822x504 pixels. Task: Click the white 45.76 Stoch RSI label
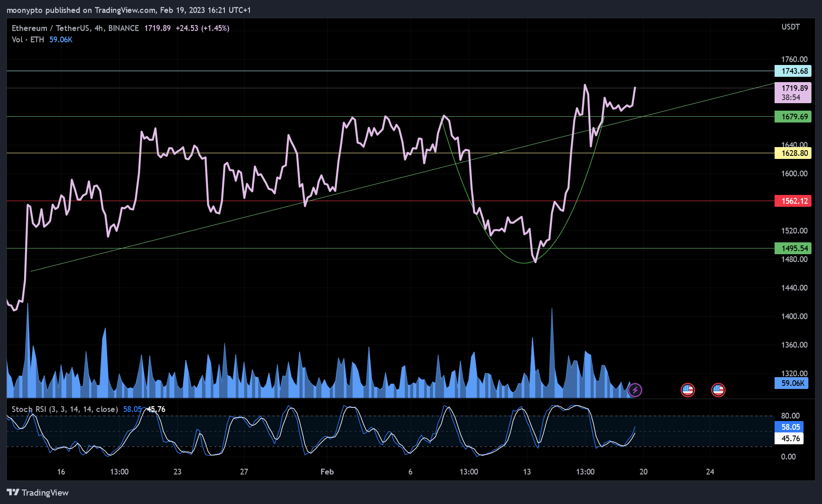[789, 439]
